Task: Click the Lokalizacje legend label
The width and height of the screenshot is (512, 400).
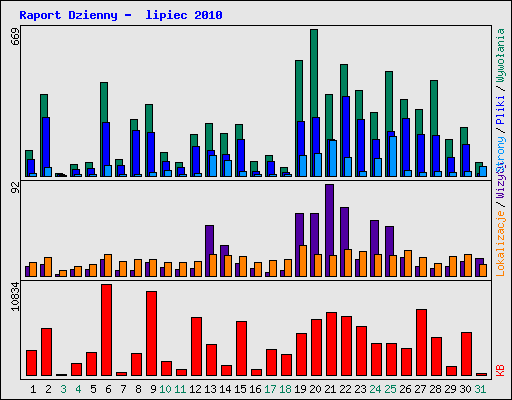Action: click(x=501, y=244)
